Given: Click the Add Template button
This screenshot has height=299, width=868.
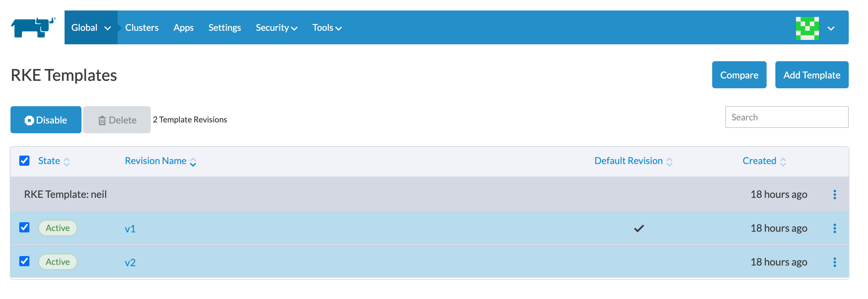Looking at the screenshot, I should click(x=812, y=75).
